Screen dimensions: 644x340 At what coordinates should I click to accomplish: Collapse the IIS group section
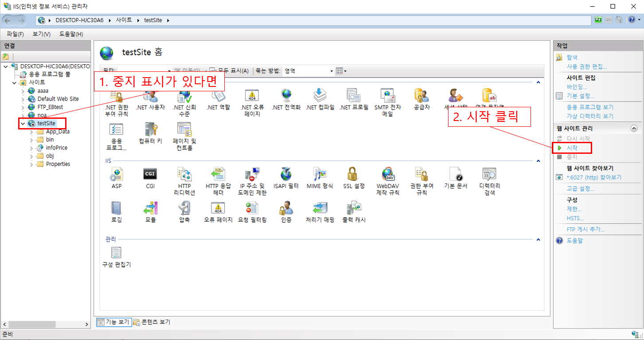click(539, 161)
